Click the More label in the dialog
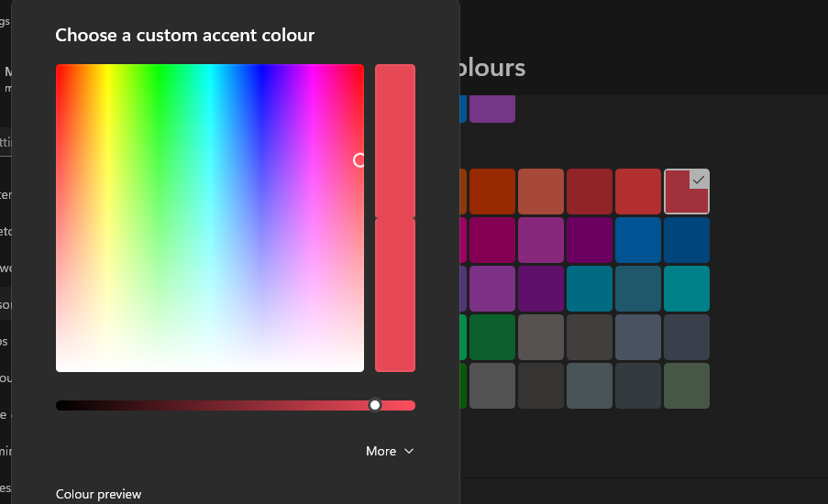 (381, 451)
